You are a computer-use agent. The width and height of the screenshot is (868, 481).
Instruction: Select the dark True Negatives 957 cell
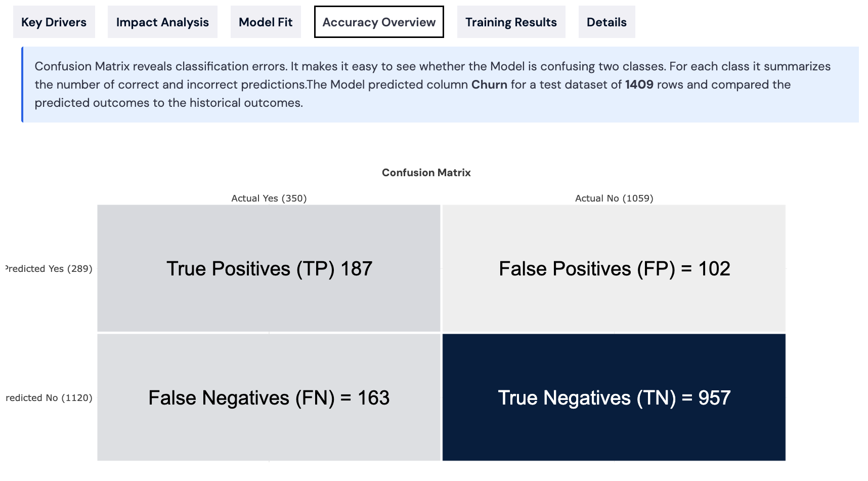click(x=614, y=397)
